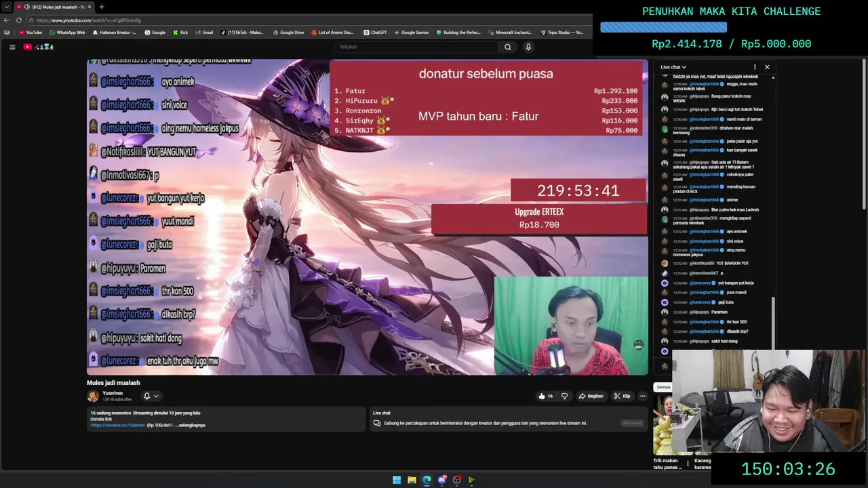This screenshot has width=868, height=488.
Task: Open the Windows Start menu
Action: coord(397,480)
